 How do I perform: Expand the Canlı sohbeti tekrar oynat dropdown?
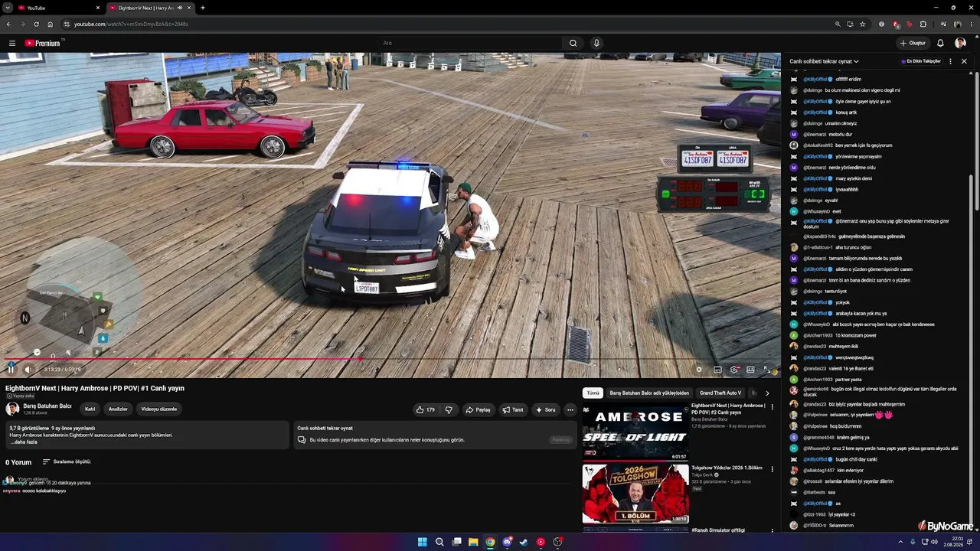pos(824,61)
